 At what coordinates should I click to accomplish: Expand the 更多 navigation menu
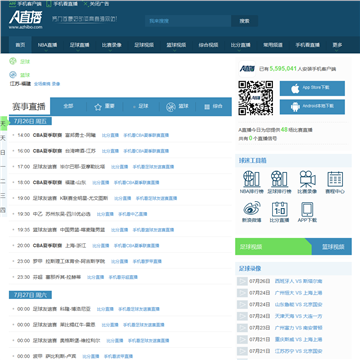[337, 45]
